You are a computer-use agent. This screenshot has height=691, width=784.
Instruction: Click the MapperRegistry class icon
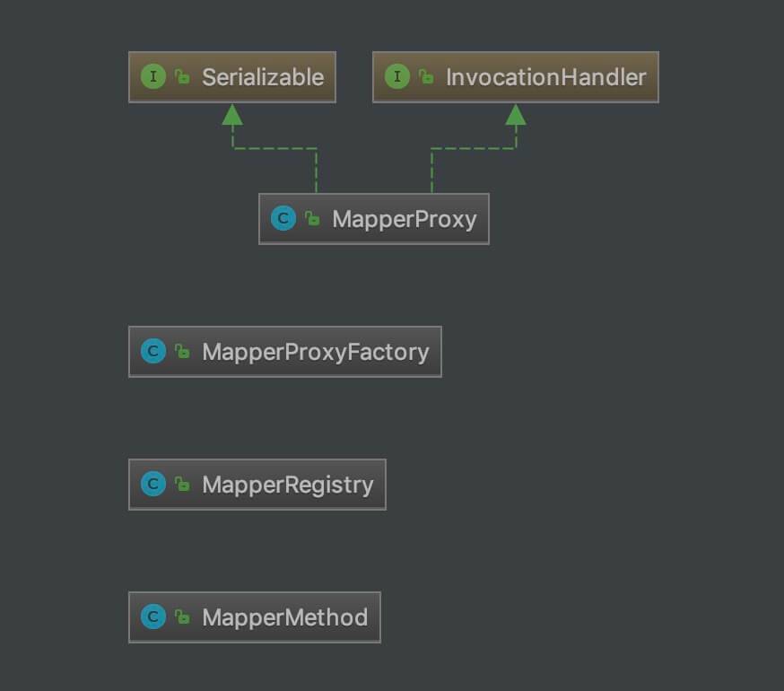[x=153, y=484]
